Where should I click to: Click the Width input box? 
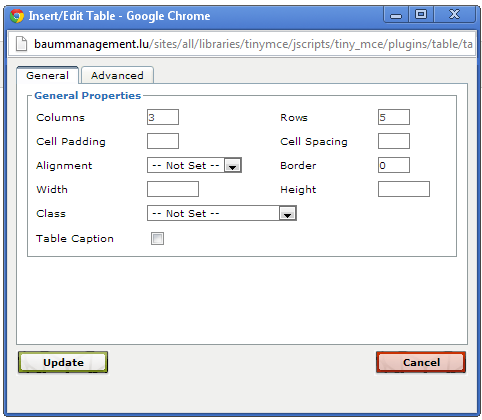(173, 189)
